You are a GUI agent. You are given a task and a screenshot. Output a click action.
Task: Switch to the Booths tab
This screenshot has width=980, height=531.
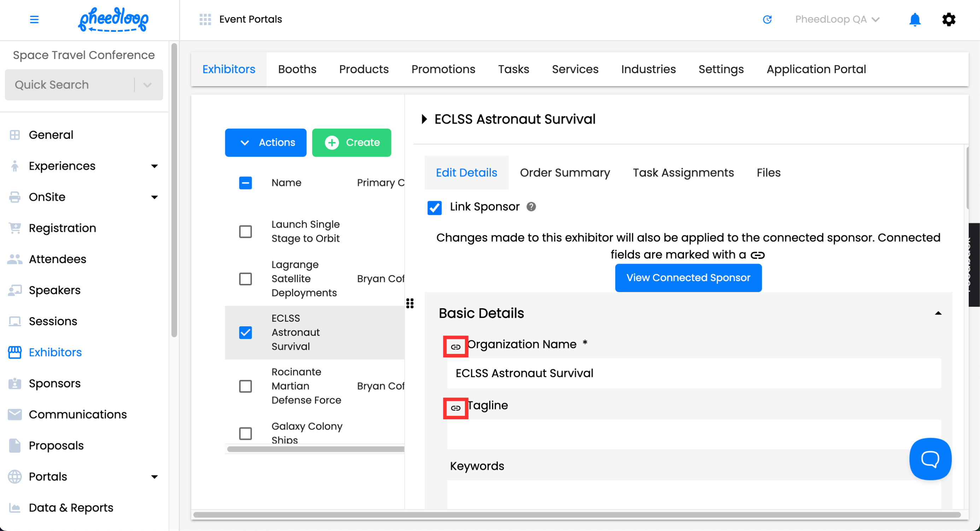point(297,69)
